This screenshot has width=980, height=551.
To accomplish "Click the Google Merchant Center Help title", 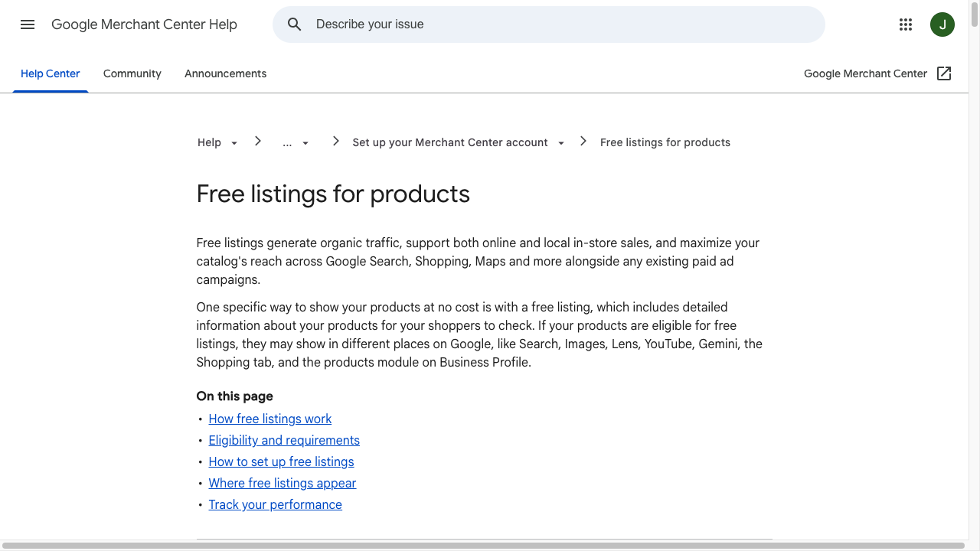I will [145, 24].
